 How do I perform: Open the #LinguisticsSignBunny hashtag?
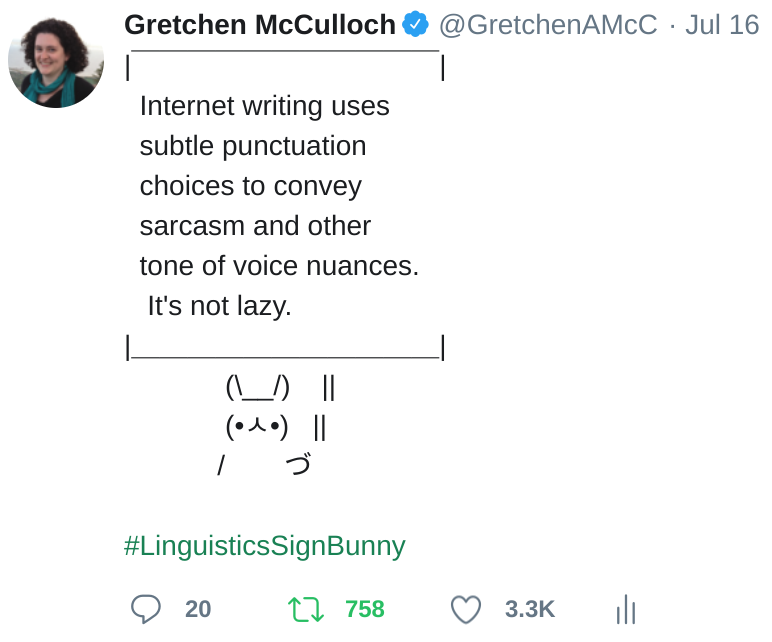coord(265,546)
